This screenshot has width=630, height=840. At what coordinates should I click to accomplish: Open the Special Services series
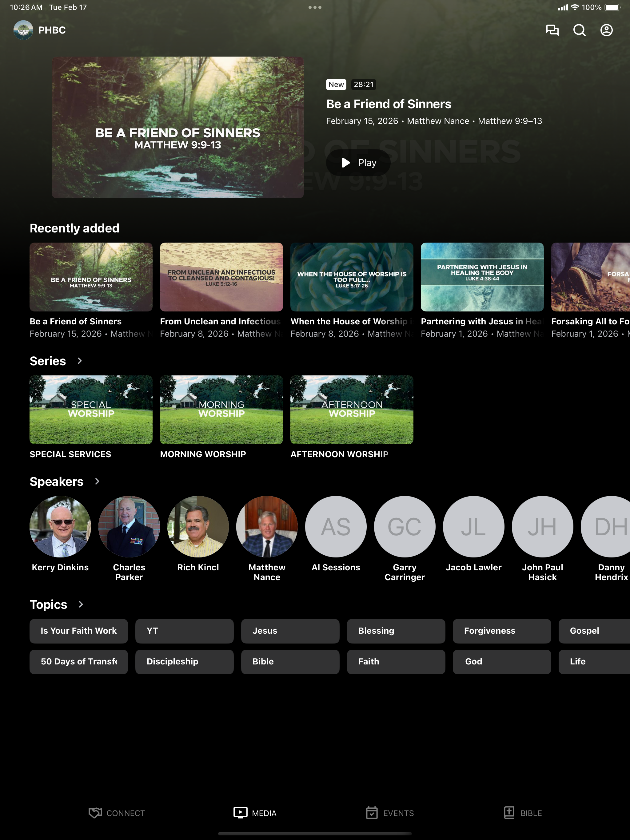click(x=91, y=410)
